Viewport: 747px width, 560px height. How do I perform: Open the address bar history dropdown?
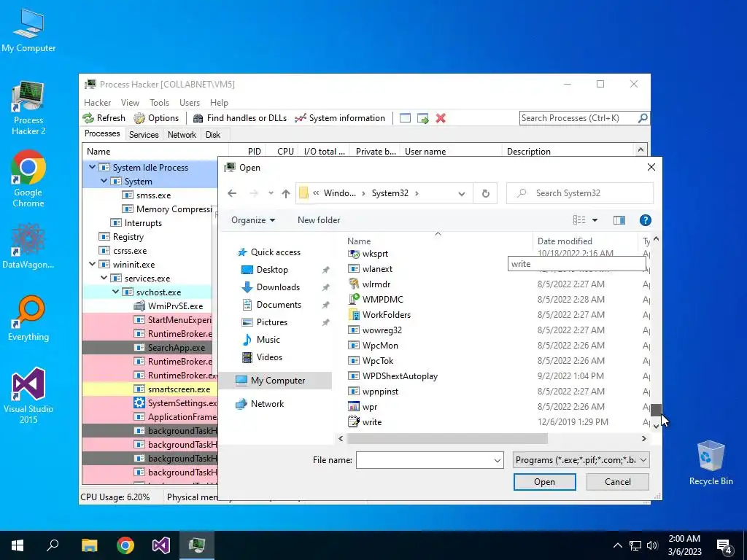pyautogui.click(x=462, y=193)
